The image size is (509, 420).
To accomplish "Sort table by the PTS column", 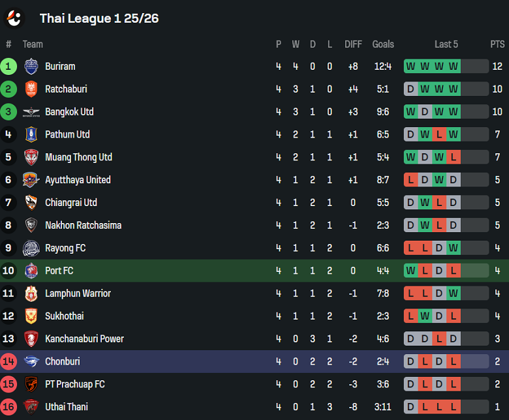I will tap(497, 44).
